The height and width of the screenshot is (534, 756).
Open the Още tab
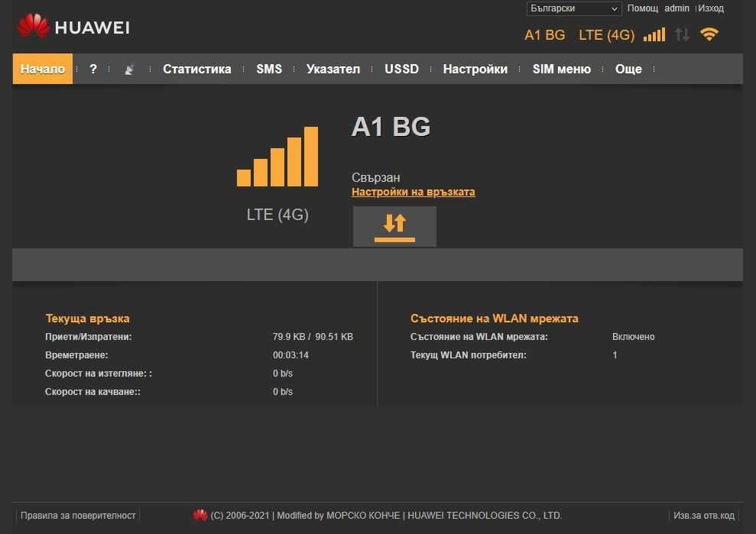click(x=628, y=69)
